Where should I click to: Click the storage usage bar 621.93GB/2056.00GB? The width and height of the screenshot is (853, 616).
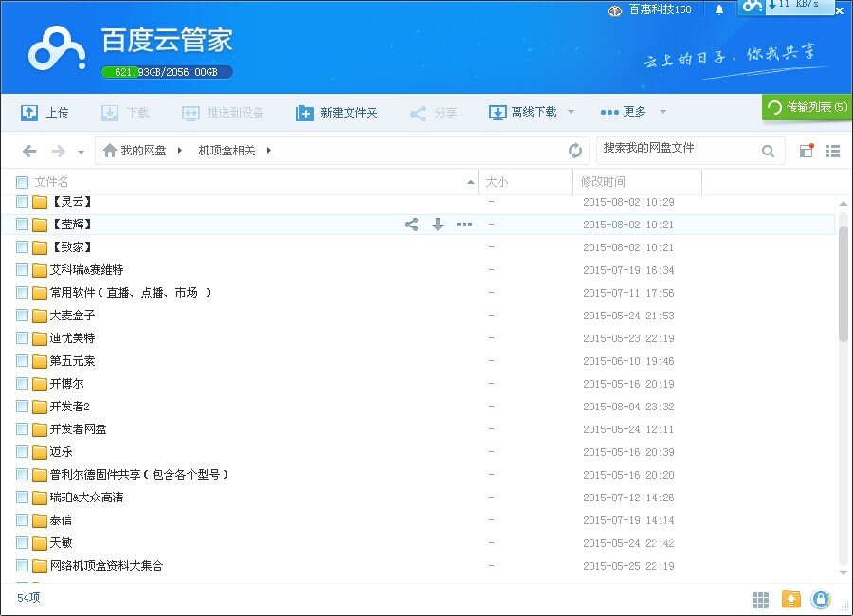[x=167, y=72]
